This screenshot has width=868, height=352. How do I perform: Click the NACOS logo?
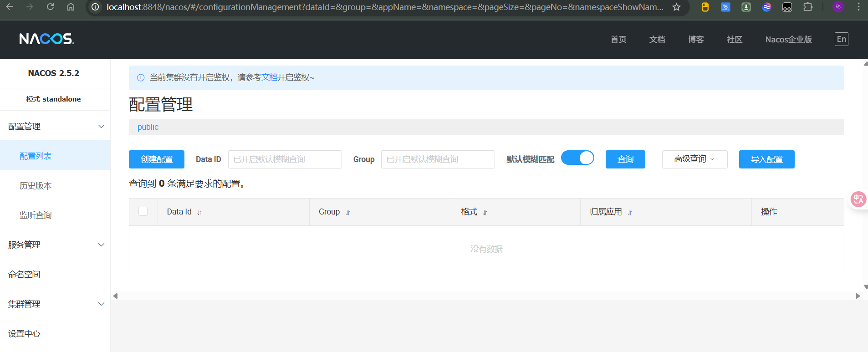coord(46,39)
